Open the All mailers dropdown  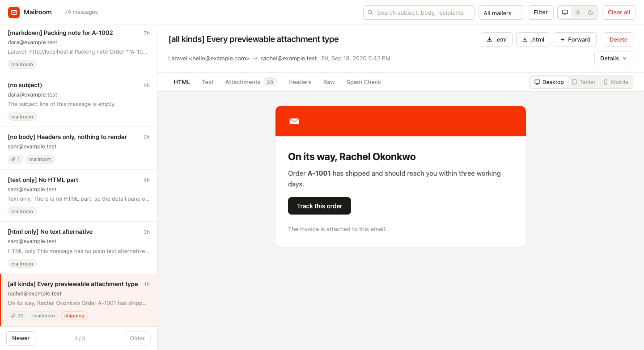point(501,13)
